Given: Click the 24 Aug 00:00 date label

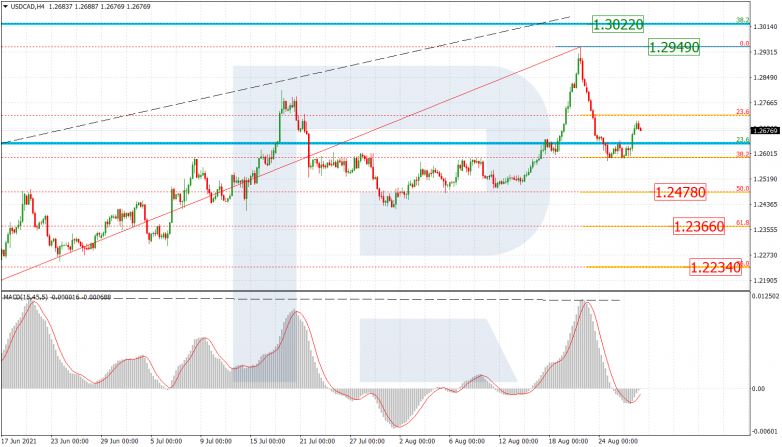Looking at the screenshot, I should pyautogui.click(x=619, y=442).
